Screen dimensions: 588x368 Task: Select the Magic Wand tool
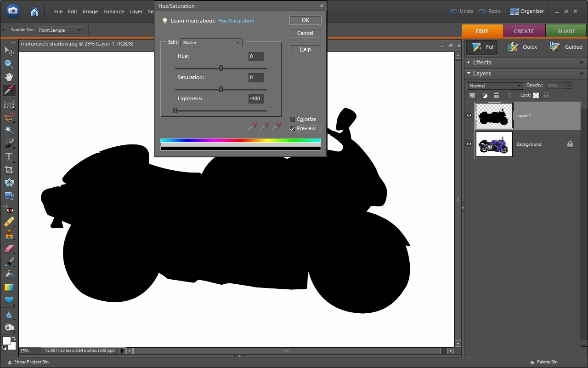pos(9,130)
